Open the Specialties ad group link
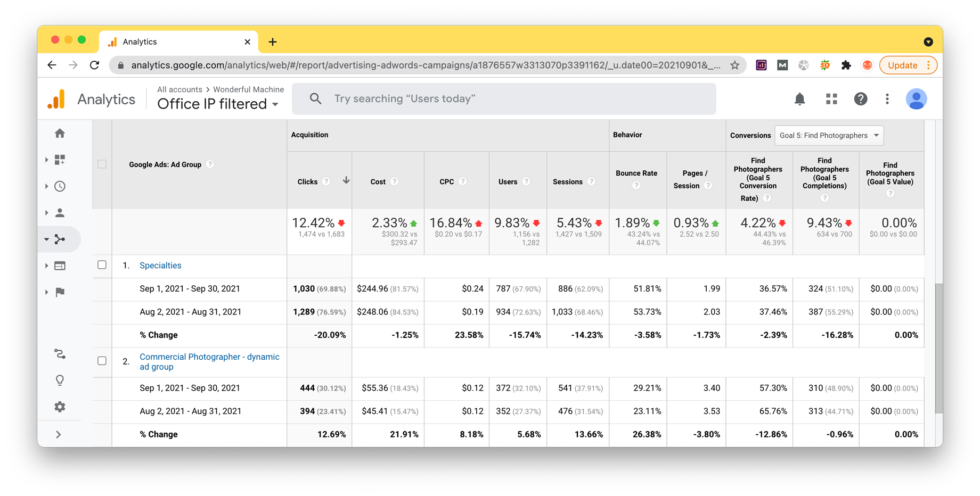The height and width of the screenshot is (496, 980). 160,265
